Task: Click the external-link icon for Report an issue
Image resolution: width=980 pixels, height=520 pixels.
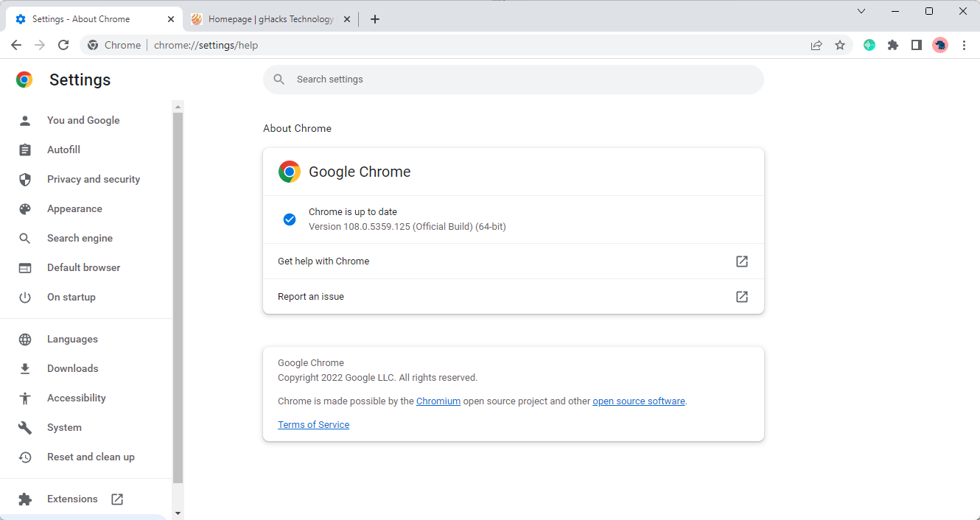Action: tap(742, 296)
